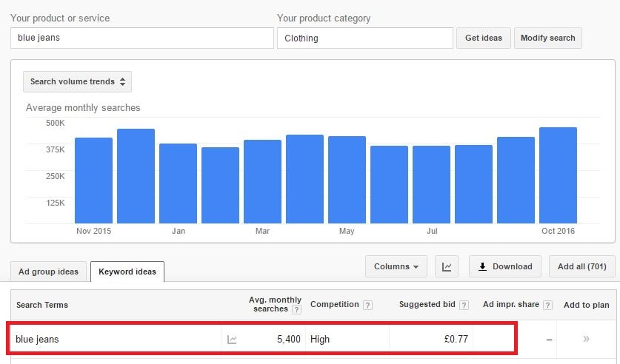Image resolution: width=620 pixels, height=364 pixels.
Task: Open Search volume trends dropdown
Action: tap(78, 81)
